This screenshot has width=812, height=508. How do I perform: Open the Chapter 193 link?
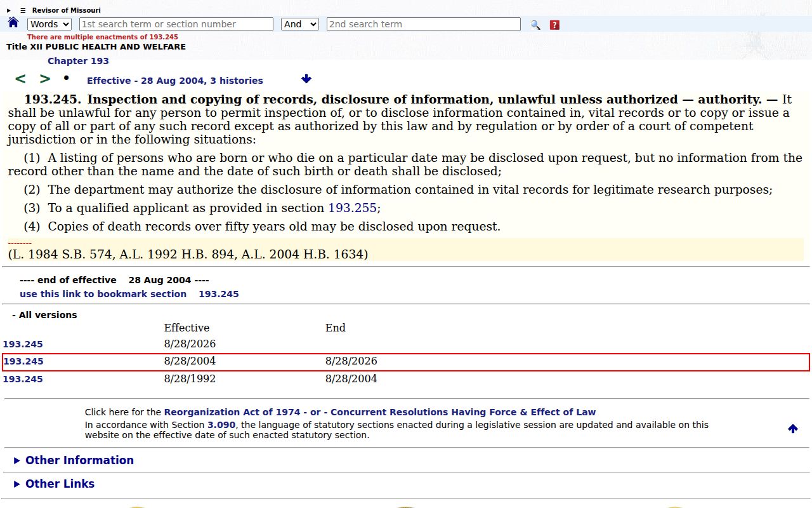point(78,61)
